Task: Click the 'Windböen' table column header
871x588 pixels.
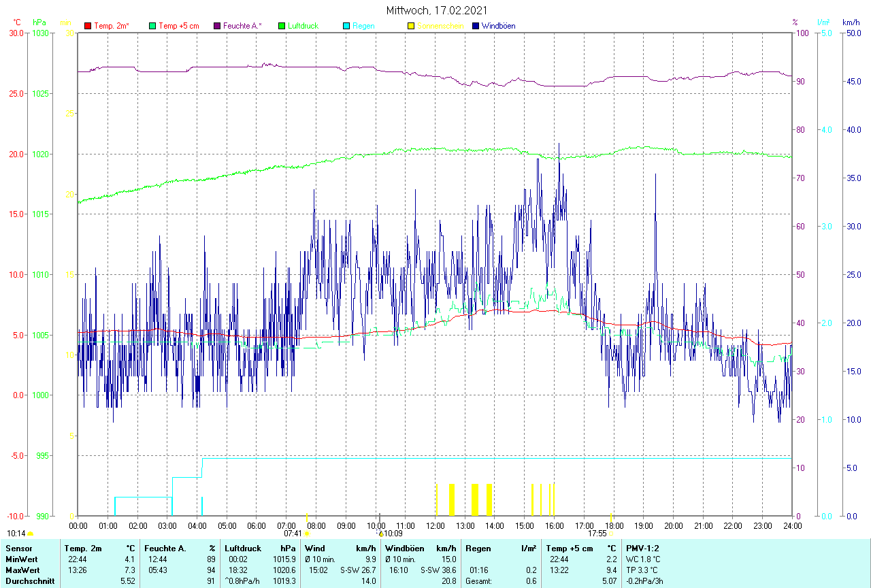Action: point(404,548)
